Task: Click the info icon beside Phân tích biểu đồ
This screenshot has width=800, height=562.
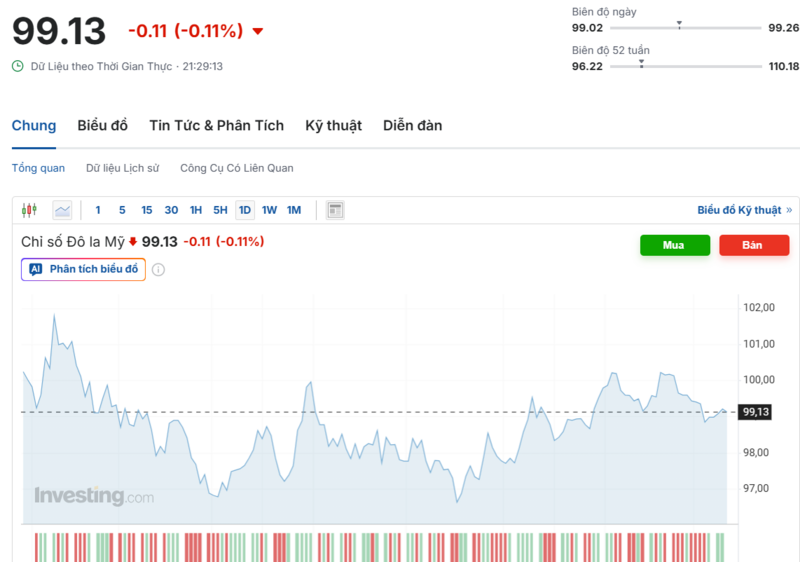Action: coord(158,270)
